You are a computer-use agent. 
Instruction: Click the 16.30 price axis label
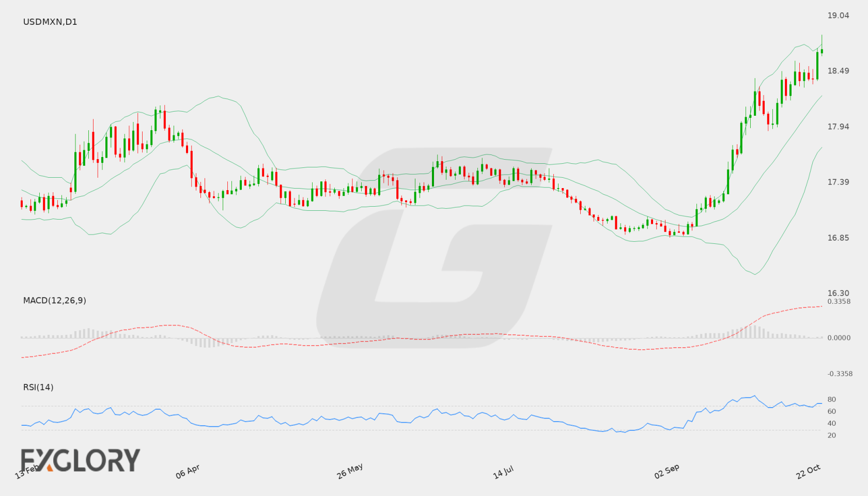(838, 293)
